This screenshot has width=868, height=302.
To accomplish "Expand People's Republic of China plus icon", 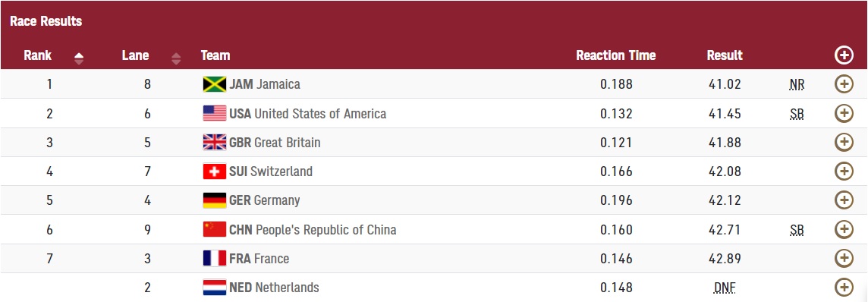I will (x=843, y=229).
